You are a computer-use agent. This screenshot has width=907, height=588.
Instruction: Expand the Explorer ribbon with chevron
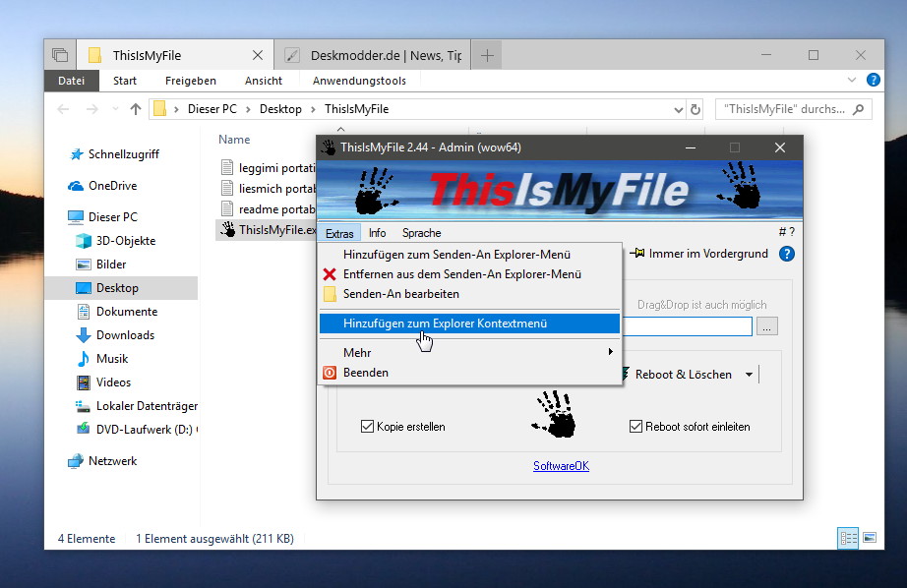852,81
